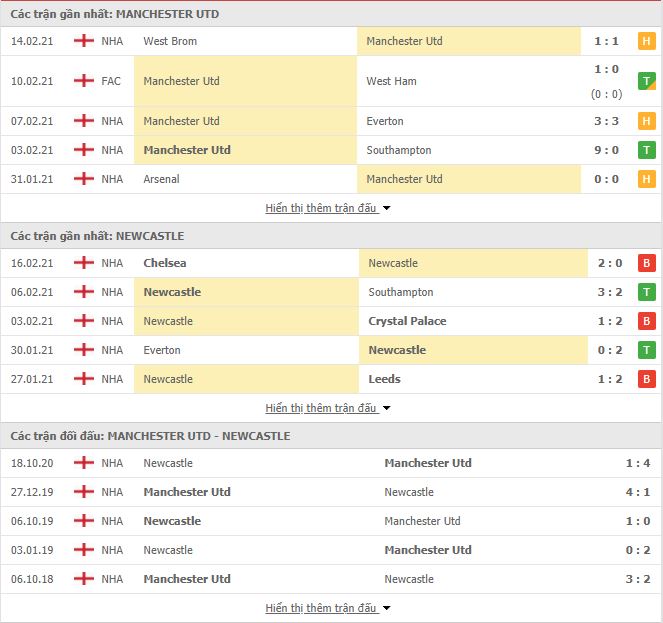Screen dimensions: 663x623
Task: Click the green T badge for Everton 0:2
Action: click(646, 350)
